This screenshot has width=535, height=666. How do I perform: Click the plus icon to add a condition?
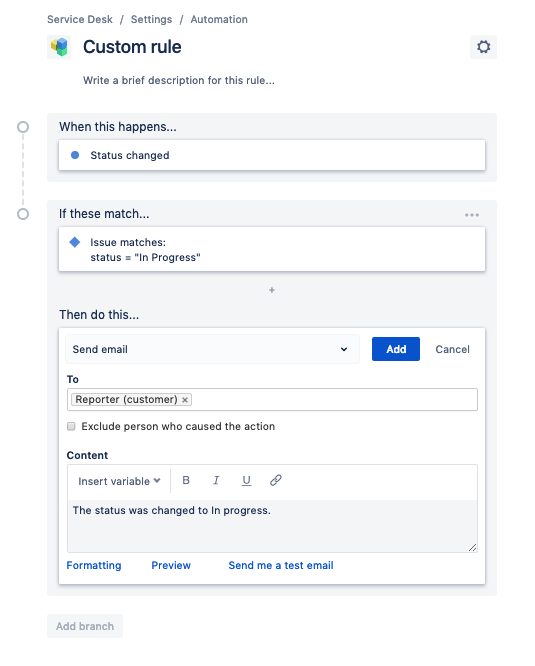pos(272,290)
